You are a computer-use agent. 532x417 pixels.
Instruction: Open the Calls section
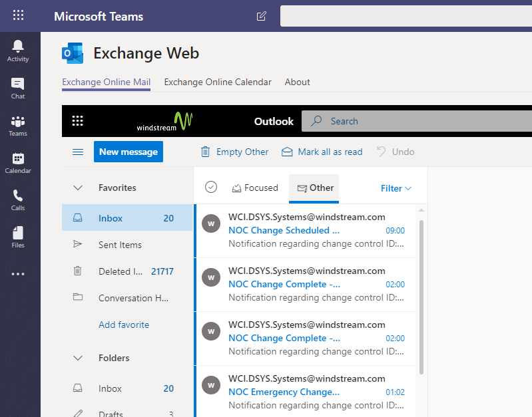(x=18, y=200)
